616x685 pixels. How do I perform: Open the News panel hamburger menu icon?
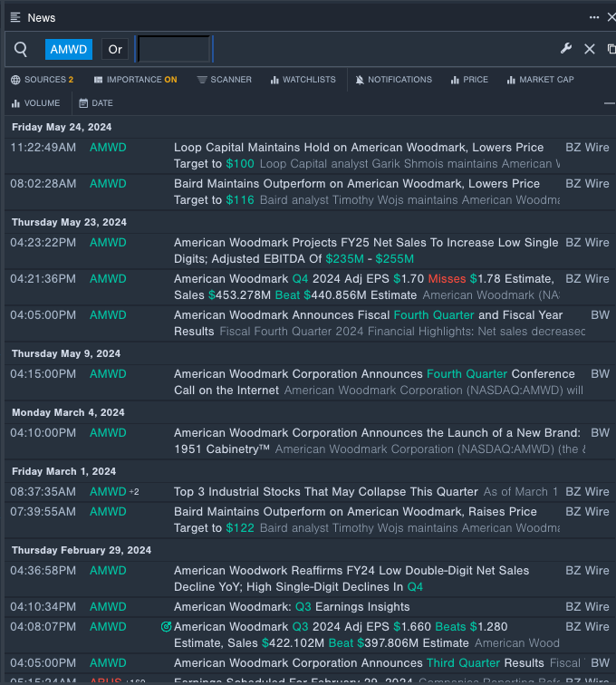pyautogui.click(x=15, y=17)
